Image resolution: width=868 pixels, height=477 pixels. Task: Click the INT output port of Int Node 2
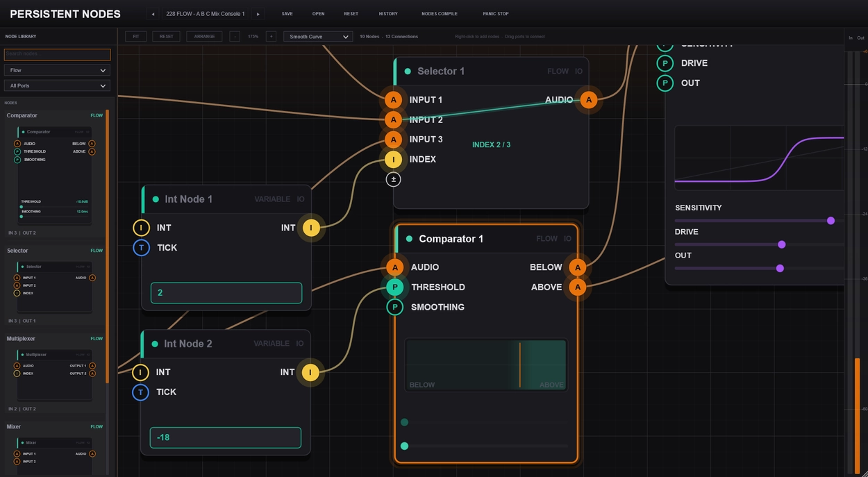[310, 372]
